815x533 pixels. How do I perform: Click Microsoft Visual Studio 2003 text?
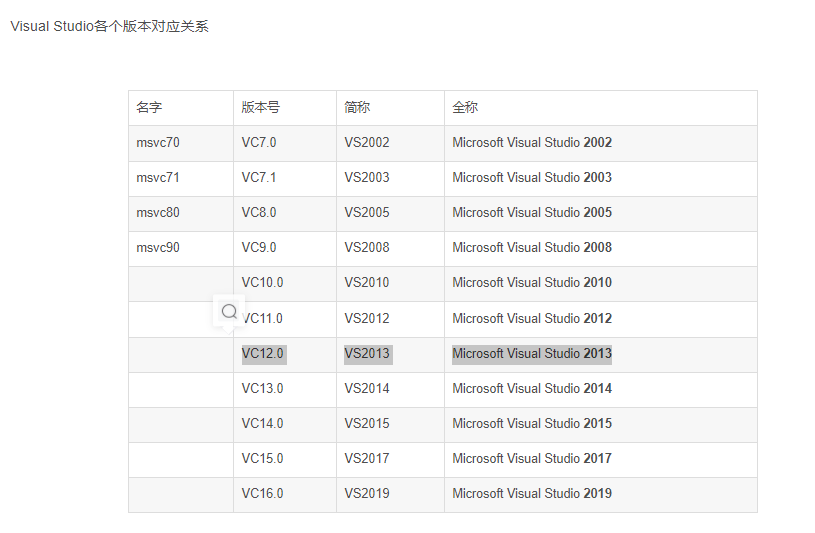coord(532,178)
